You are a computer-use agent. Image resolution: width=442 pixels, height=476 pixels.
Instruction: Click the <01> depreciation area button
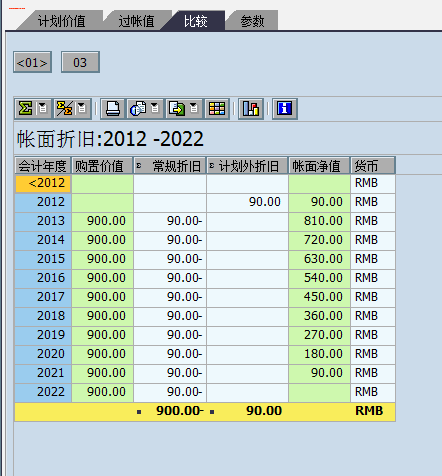tap(32, 62)
